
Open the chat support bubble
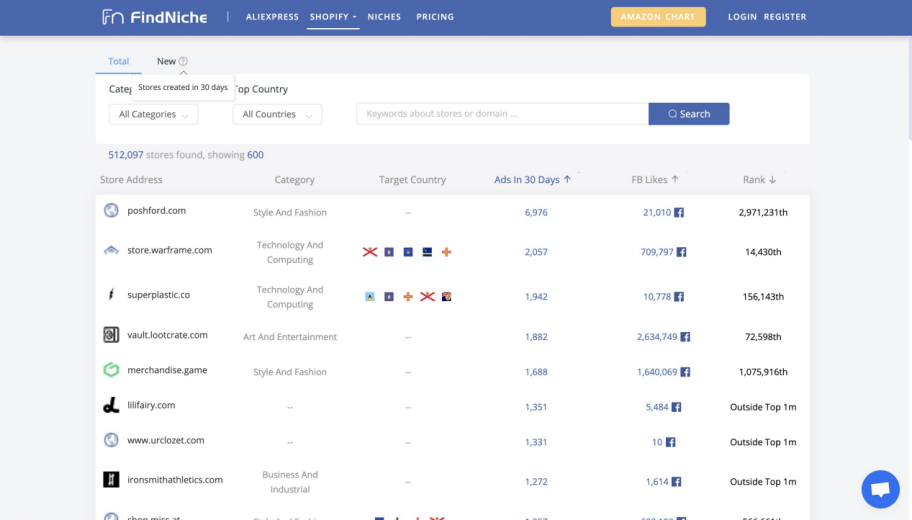click(x=880, y=489)
